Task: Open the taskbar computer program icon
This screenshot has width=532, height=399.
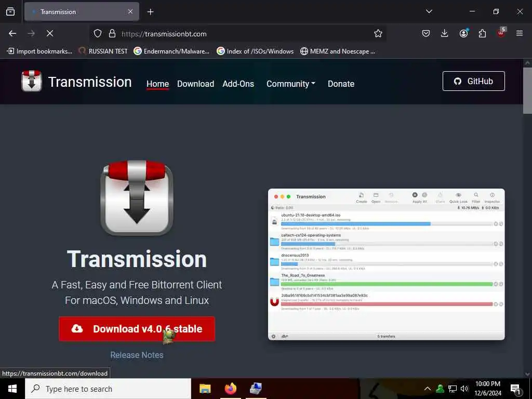Action: tap(256, 389)
